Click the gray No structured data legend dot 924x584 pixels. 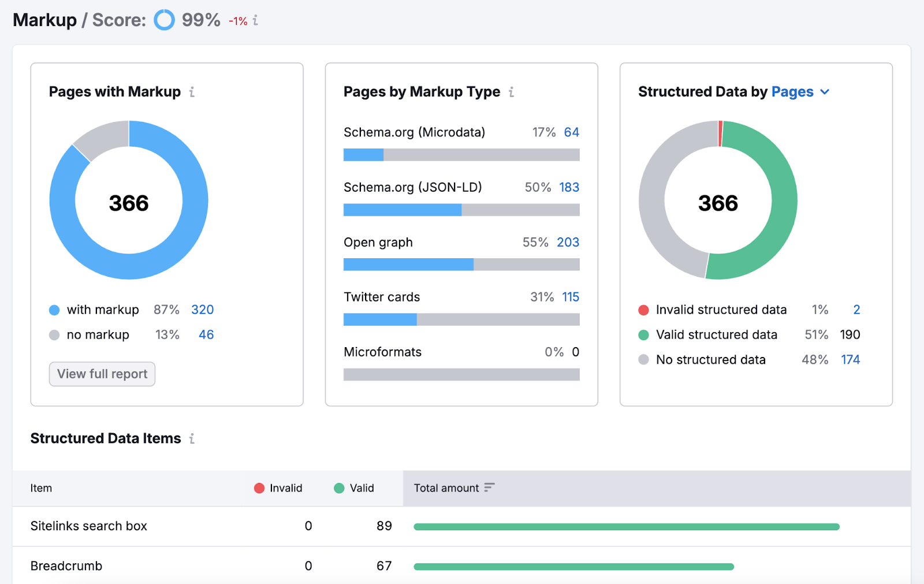point(643,360)
